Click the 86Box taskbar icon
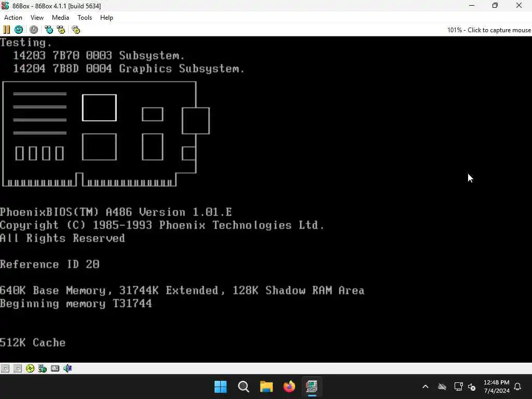Viewport: 532px width, 399px height. (x=312, y=387)
